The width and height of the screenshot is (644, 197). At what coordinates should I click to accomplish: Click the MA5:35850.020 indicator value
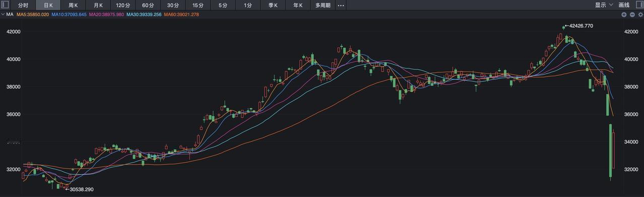click(x=33, y=15)
